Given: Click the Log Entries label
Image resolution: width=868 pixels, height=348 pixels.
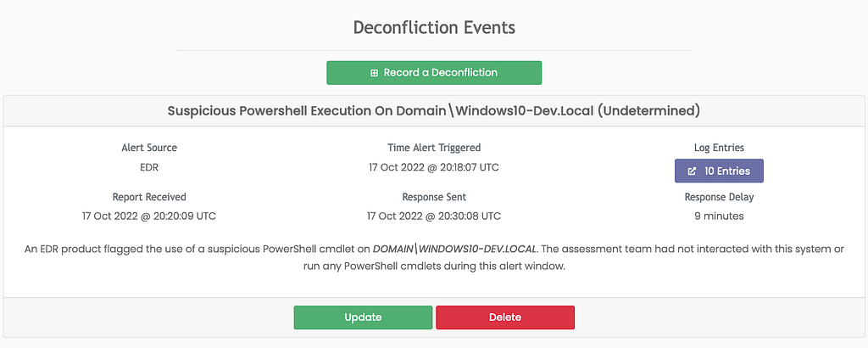Looking at the screenshot, I should pos(719,148).
